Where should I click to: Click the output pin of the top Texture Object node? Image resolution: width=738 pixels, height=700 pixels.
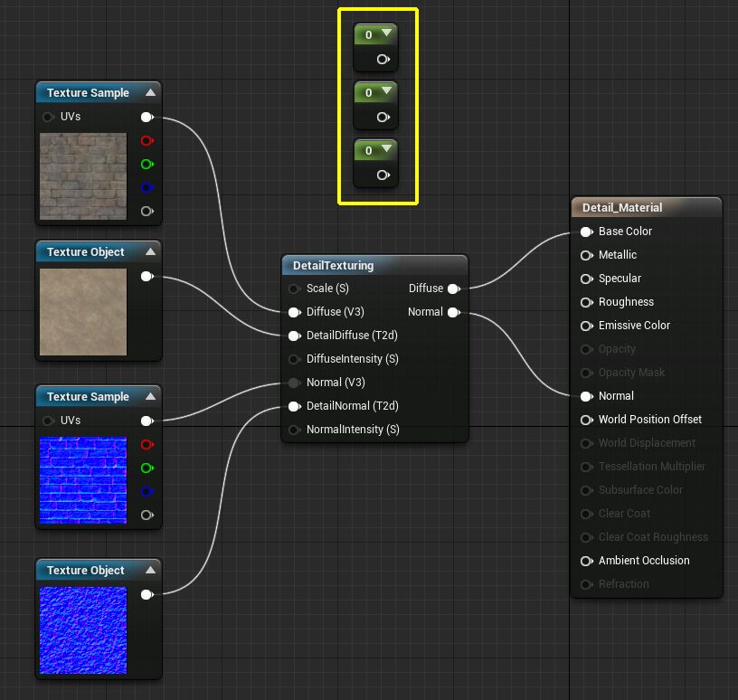pos(147,276)
